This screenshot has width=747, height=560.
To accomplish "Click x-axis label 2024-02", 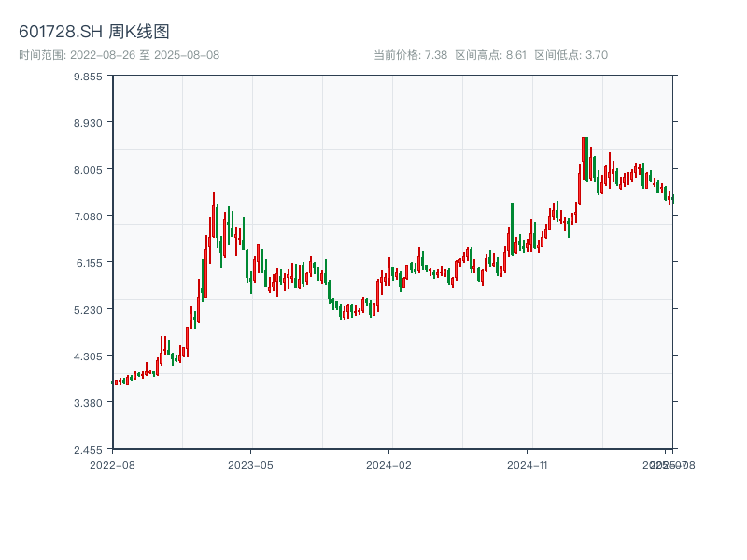I will pos(388,465).
